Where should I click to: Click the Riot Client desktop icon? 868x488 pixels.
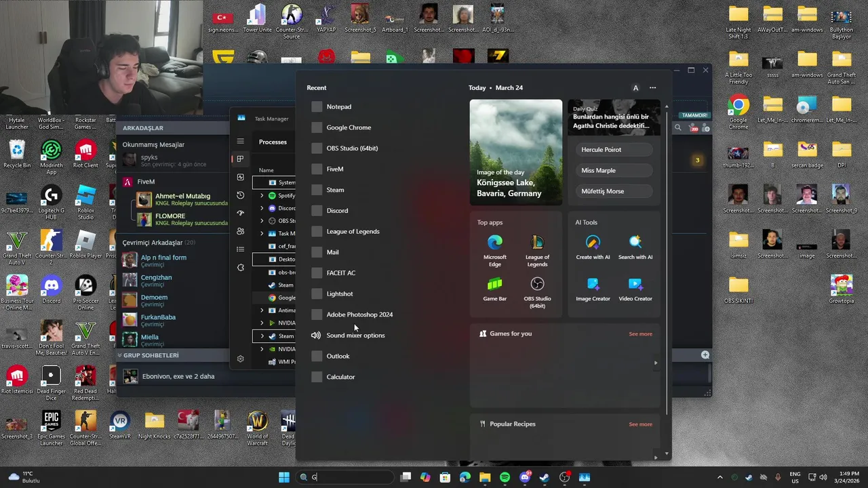pyautogui.click(x=85, y=154)
